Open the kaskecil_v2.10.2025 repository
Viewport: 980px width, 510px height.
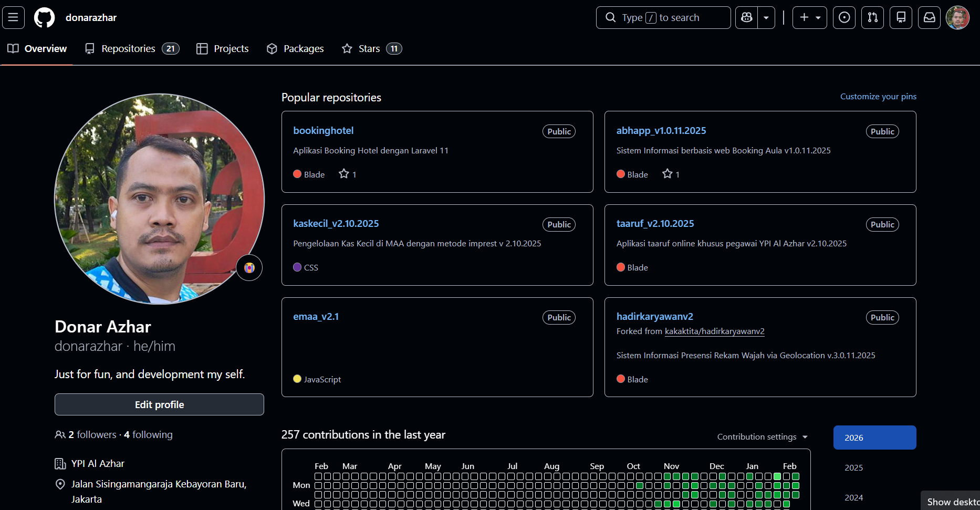click(336, 223)
